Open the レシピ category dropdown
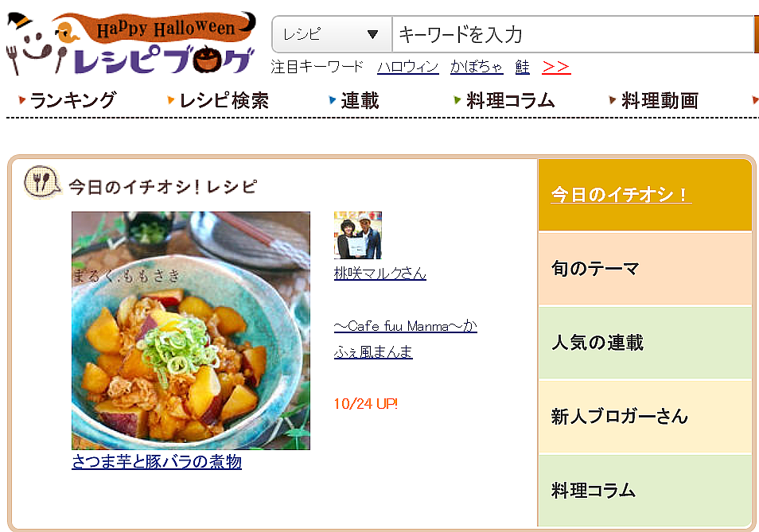This screenshot has width=759, height=532. [x=332, y=34]
